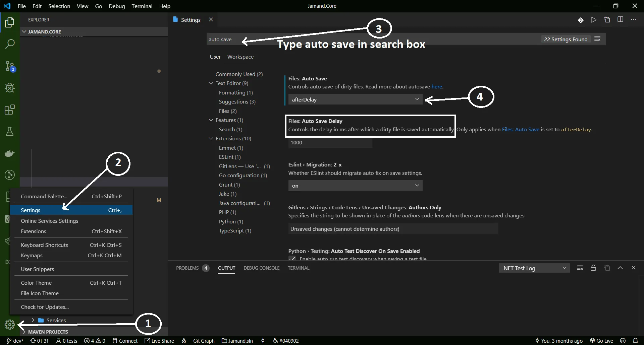Click Go Live in the status bar
Screen dimensions: 644x345
click(x=601, y=341)
